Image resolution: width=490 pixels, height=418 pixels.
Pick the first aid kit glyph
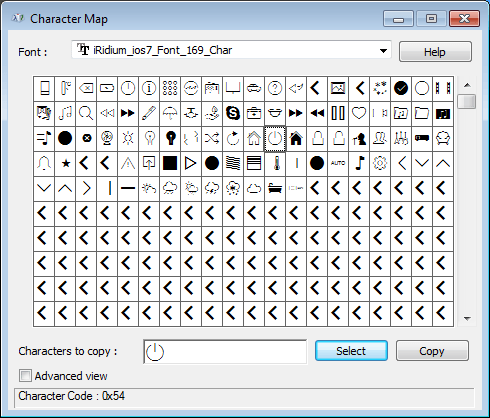254,113
